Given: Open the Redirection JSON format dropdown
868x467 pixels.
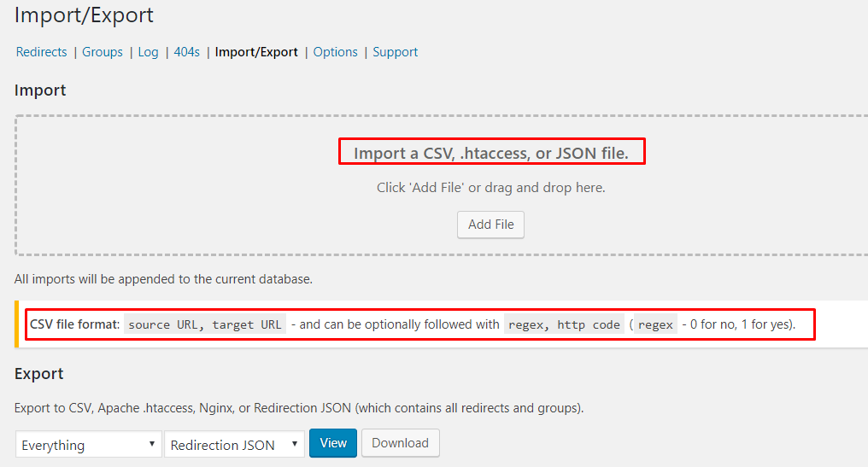Looking at the screenshot, I should tap(234, 444).
